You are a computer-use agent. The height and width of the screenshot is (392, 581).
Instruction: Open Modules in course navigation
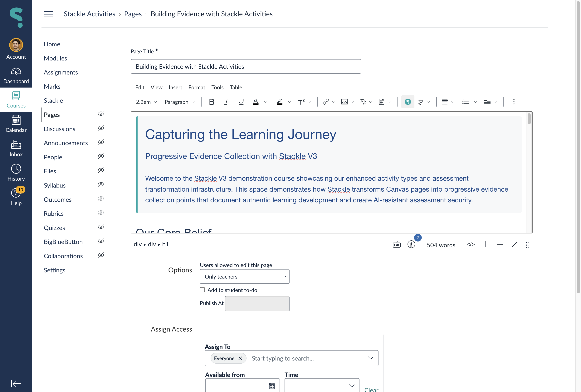55,58
